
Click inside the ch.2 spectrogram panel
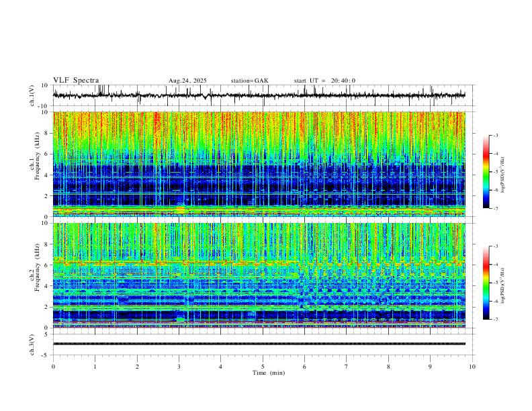point(259,275)
